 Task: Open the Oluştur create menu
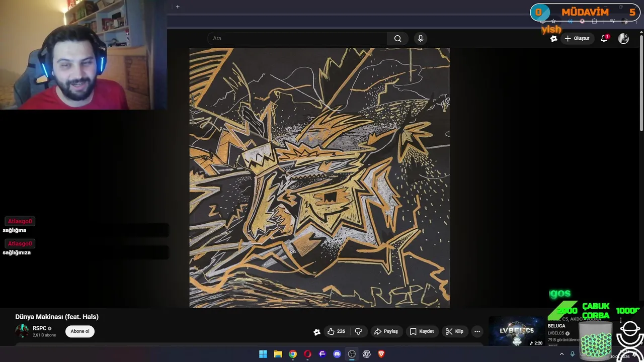577,39
